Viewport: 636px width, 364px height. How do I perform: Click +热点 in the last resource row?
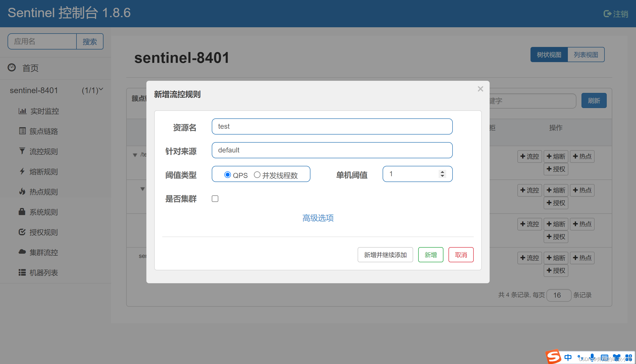coord(582,258)
